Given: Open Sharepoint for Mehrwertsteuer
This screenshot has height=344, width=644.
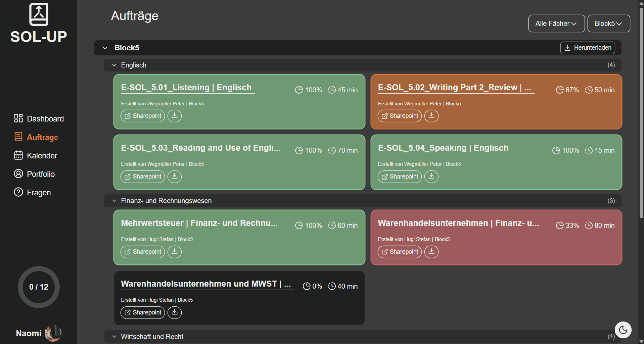Looking at the screenshot, I should (143, 252).
